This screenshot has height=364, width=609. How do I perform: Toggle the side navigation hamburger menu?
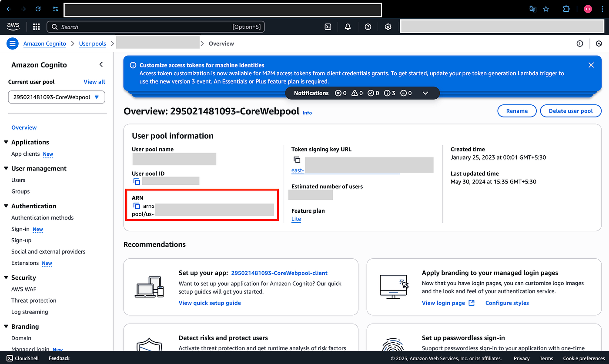pyautogui.click(x=13, y=43)
